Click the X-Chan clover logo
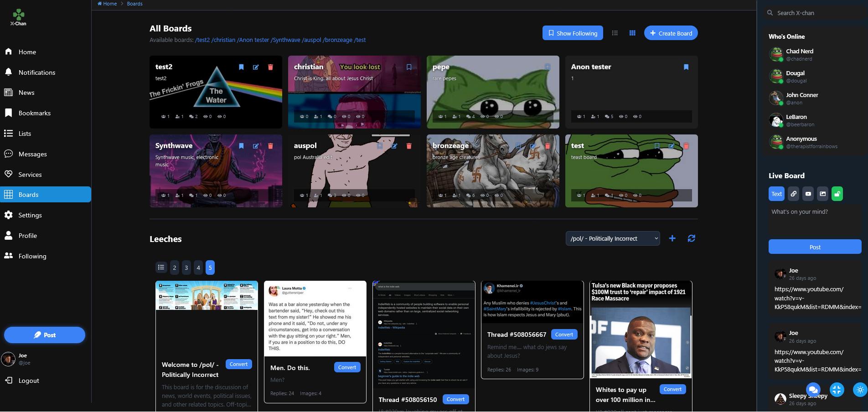Image resolution: width=868 pixels, height=412 pixels. tap(18, 17)
